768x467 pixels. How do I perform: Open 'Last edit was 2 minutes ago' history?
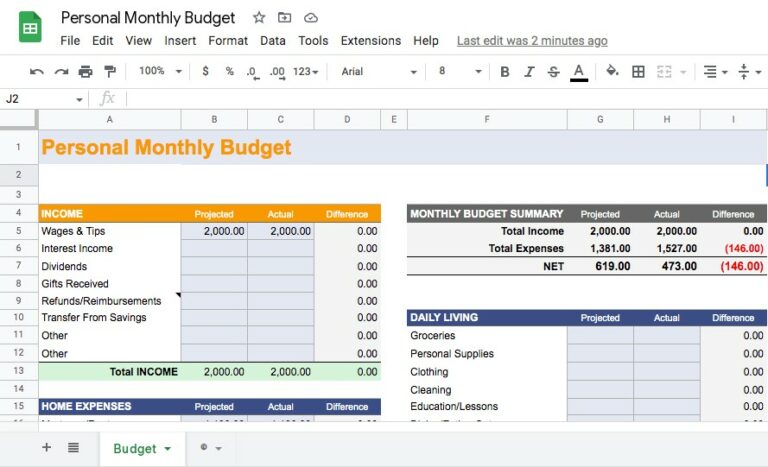tap(532, 41)
